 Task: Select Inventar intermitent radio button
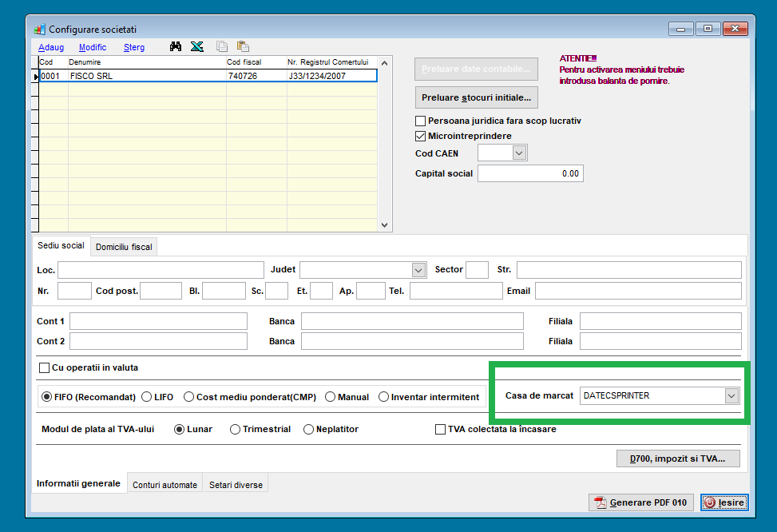tap(383, 397)
